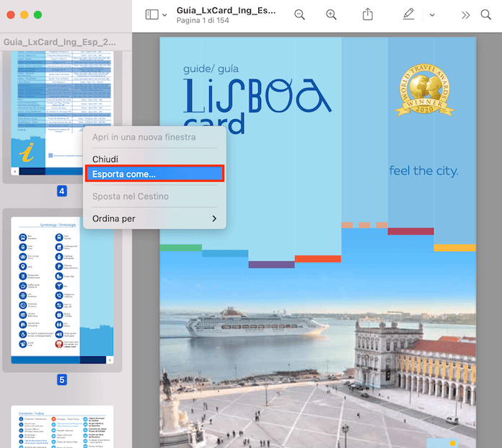Image resolution: width=502 pixels, height=448 pixels.
Task: Click the document title in toolbar
Action: [x=226, y=10]
